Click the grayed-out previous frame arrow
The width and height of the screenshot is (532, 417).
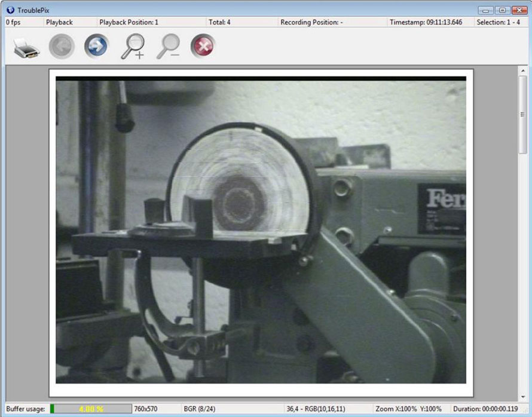[62, 46]
